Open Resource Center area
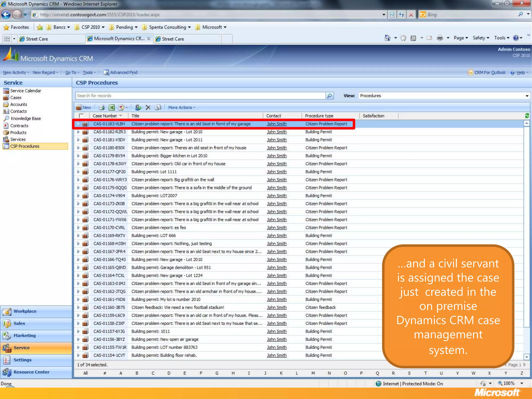Viewport: 532px width, 399px height. [x=36, y=372]
